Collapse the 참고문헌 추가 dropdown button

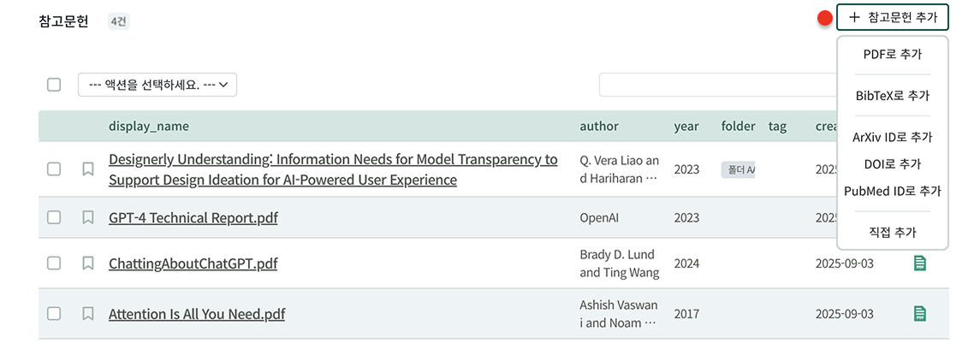pyautogui.click(x=892, y=17)
